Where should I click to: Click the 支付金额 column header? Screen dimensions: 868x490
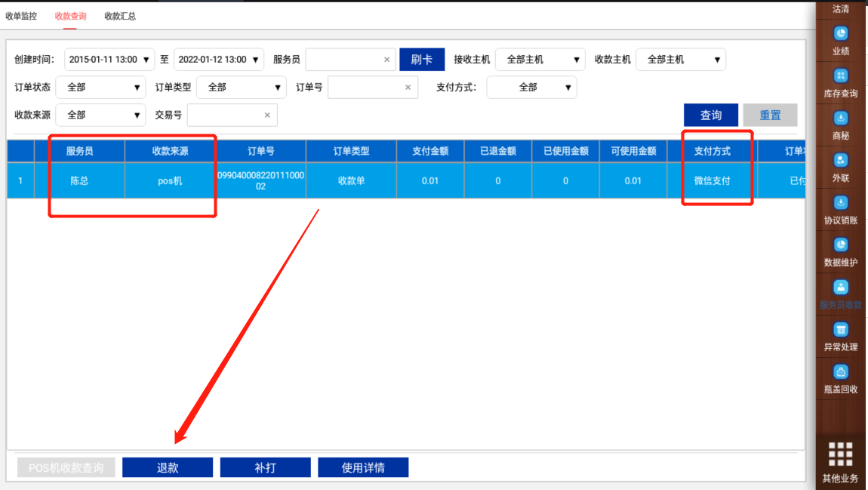click(x=430, y=151)
